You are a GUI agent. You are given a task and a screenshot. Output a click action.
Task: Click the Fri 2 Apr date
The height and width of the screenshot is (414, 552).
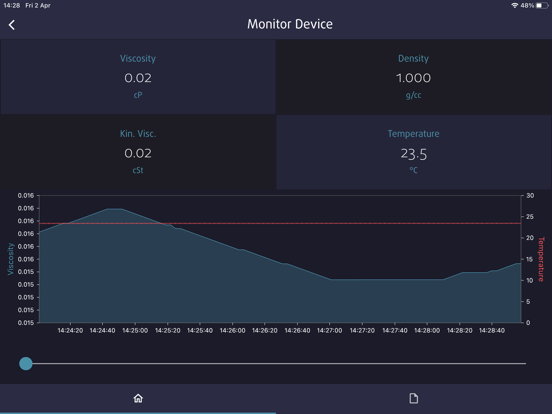click(38, 5)
